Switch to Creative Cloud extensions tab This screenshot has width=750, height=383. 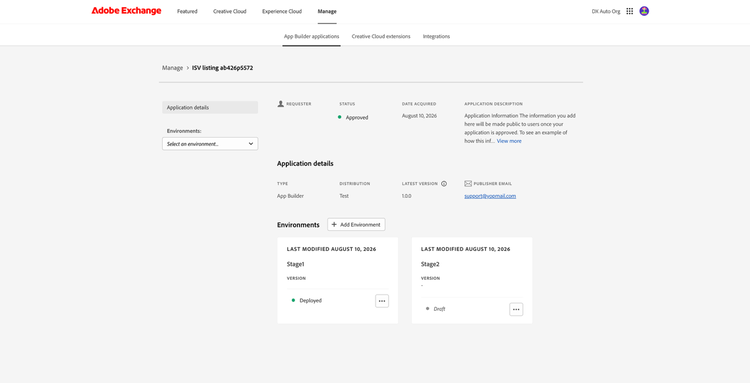pos(381,36)
